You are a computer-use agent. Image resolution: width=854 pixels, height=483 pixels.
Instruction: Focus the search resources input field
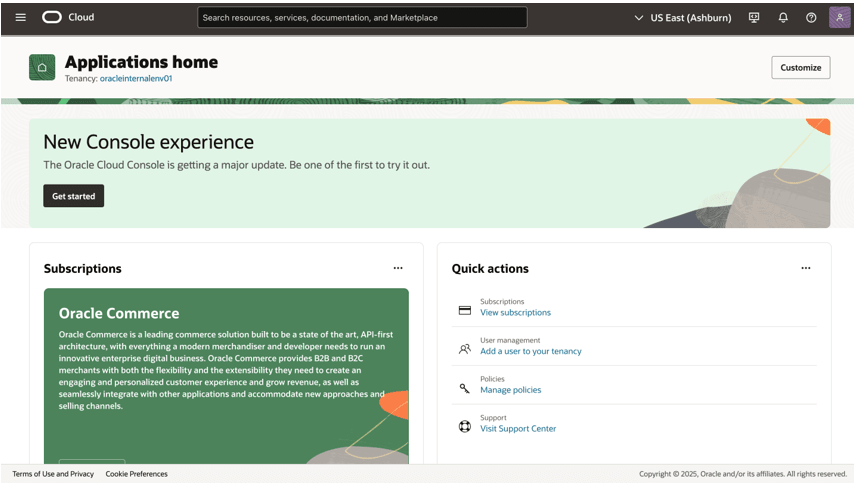point(362,17)
